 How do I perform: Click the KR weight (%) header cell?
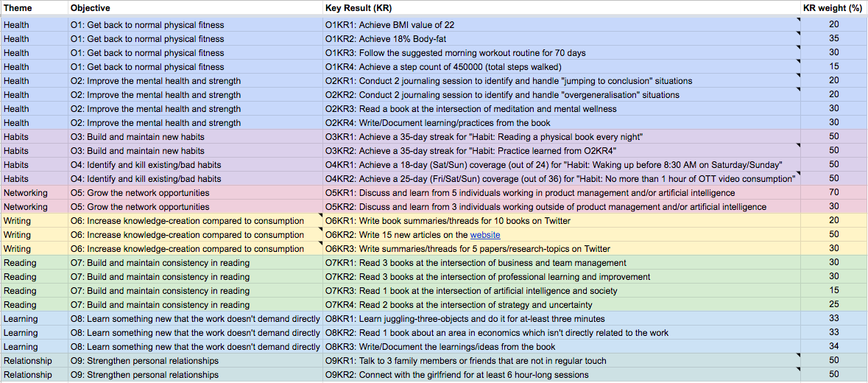pyautogui.click(x=833, y=8)
